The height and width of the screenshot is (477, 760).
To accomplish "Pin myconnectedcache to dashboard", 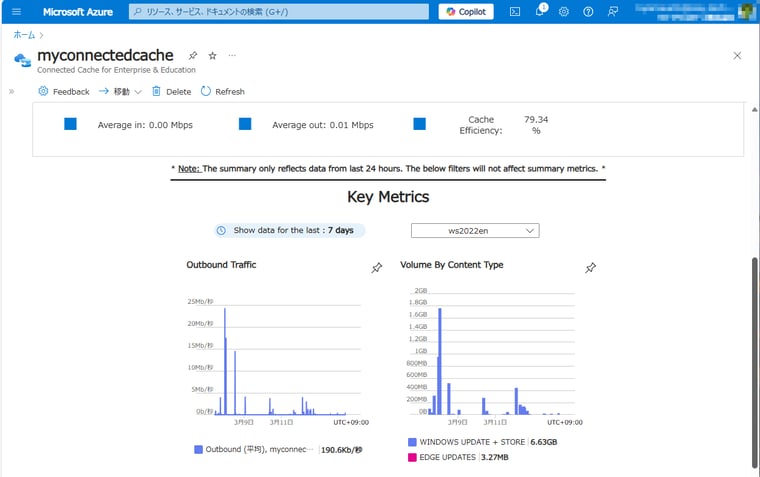I will (193, 55).
